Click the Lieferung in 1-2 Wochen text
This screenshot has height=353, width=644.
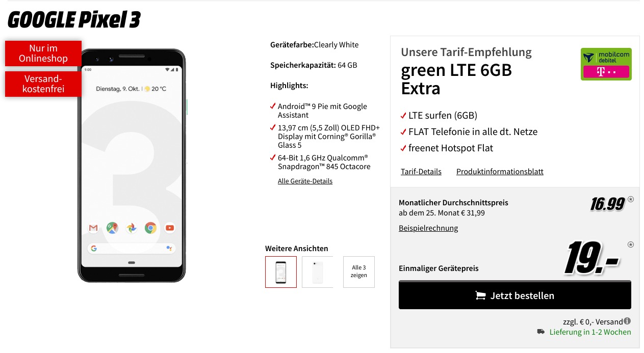[590, 332]
